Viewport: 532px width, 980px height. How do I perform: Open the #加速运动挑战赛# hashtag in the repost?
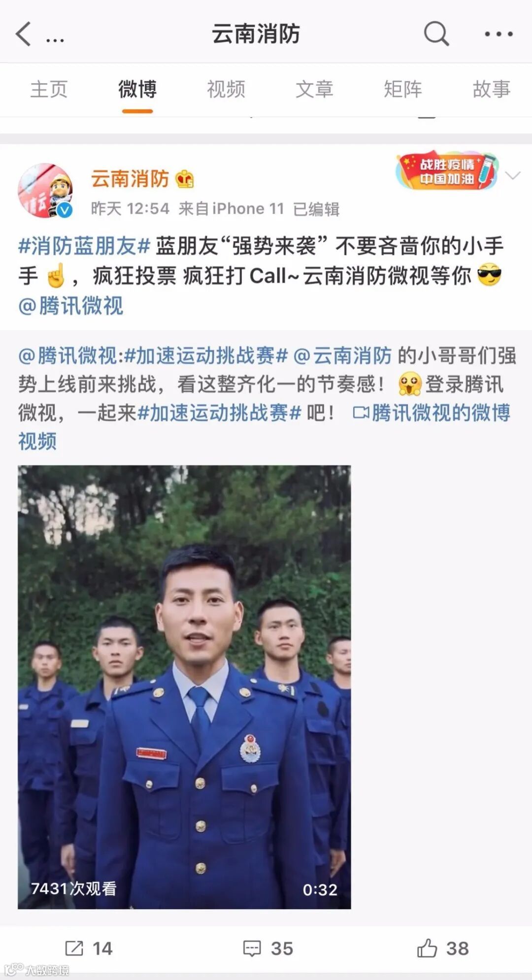click(x=206, y=356)
